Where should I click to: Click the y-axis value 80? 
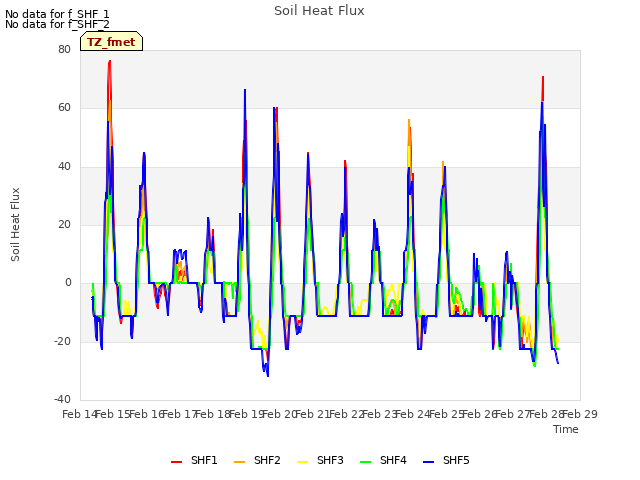pos(64,49)
